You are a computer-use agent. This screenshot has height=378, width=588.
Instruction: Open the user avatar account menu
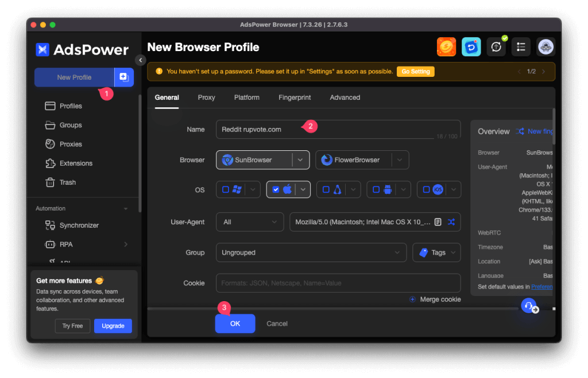[546, 47]
